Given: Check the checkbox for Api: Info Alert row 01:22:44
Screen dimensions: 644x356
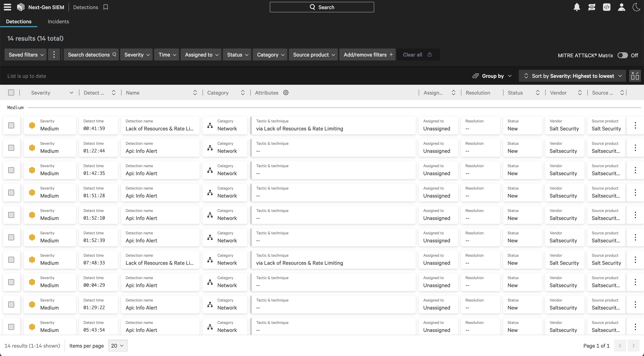Looking at the screenshot, I should [11, 148].
